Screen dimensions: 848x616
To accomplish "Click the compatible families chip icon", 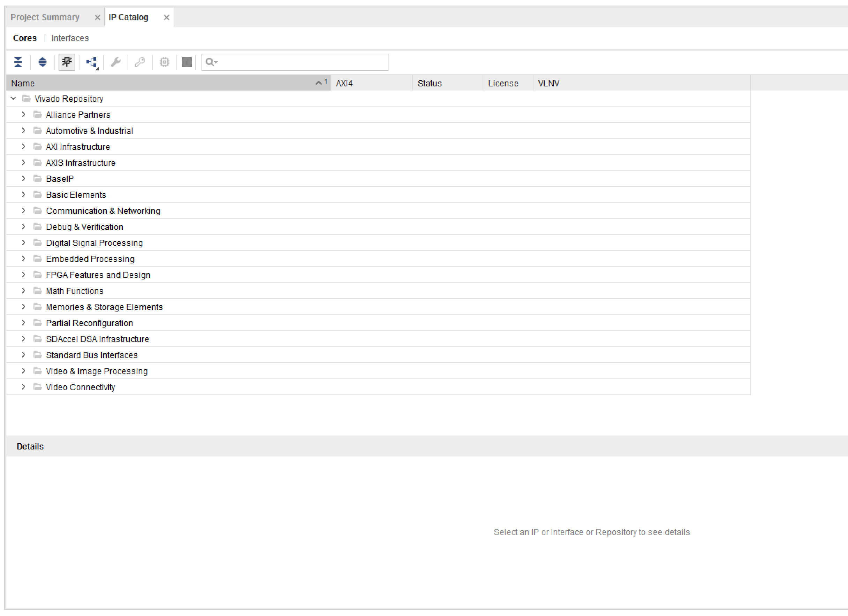I will 165,62.
